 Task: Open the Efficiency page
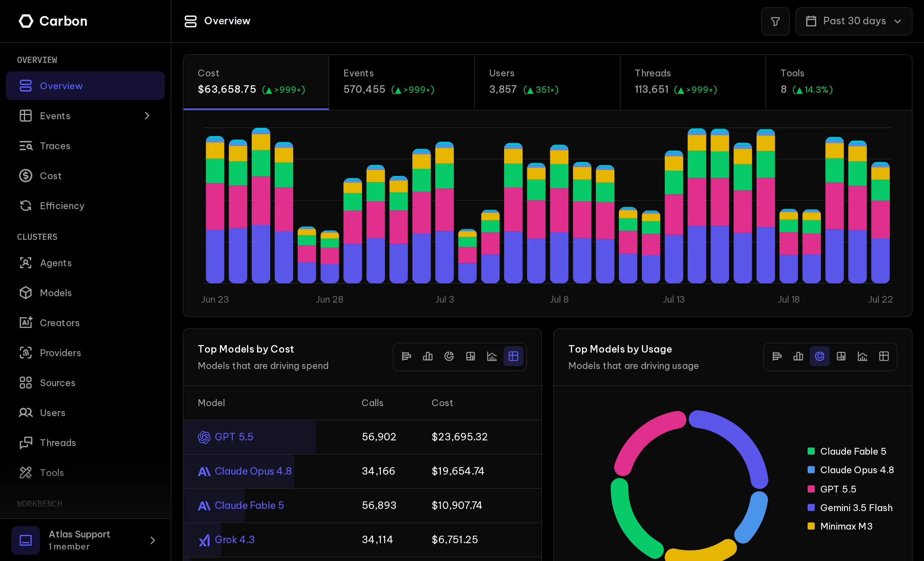pyautogui.click(x=85, y=206)
